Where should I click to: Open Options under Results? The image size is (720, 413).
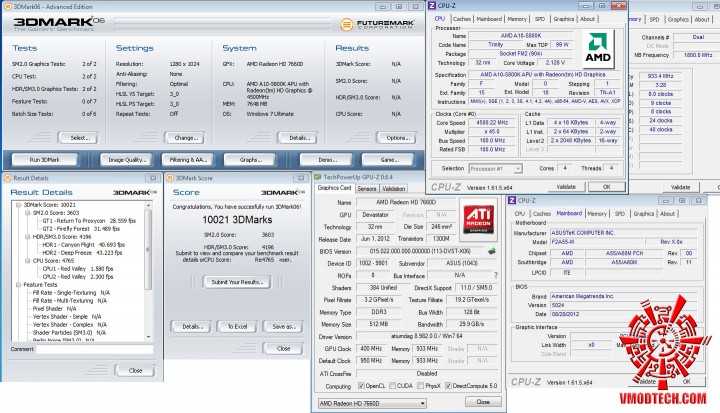pyautogui.click(x=398, y=137)
